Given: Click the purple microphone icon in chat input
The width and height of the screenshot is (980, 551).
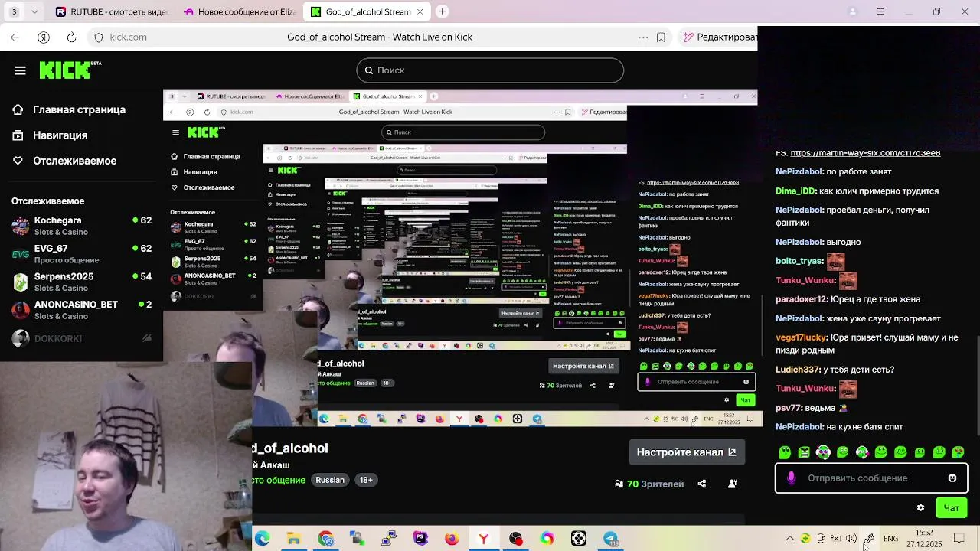Looking at the screenshot, I should (791, 478).
